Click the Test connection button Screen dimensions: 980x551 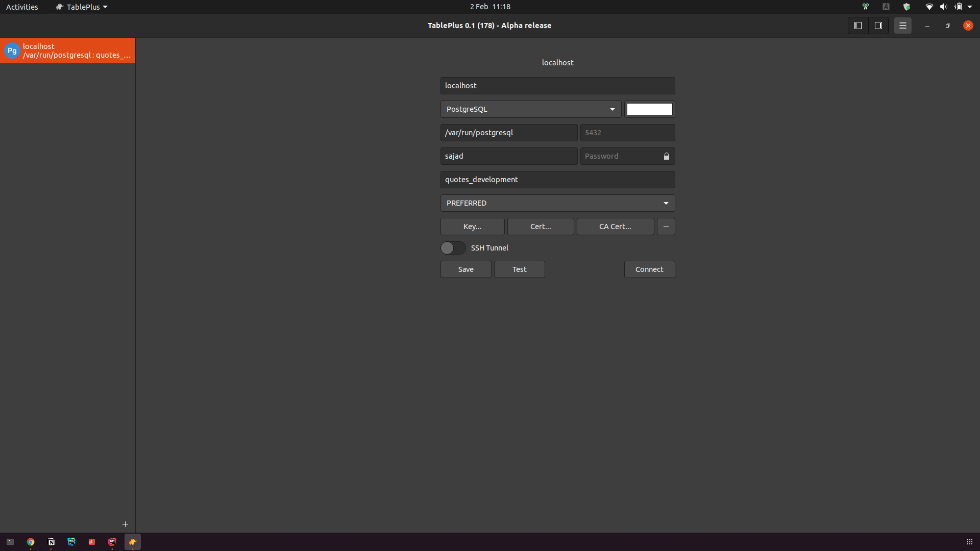[519, 269]
